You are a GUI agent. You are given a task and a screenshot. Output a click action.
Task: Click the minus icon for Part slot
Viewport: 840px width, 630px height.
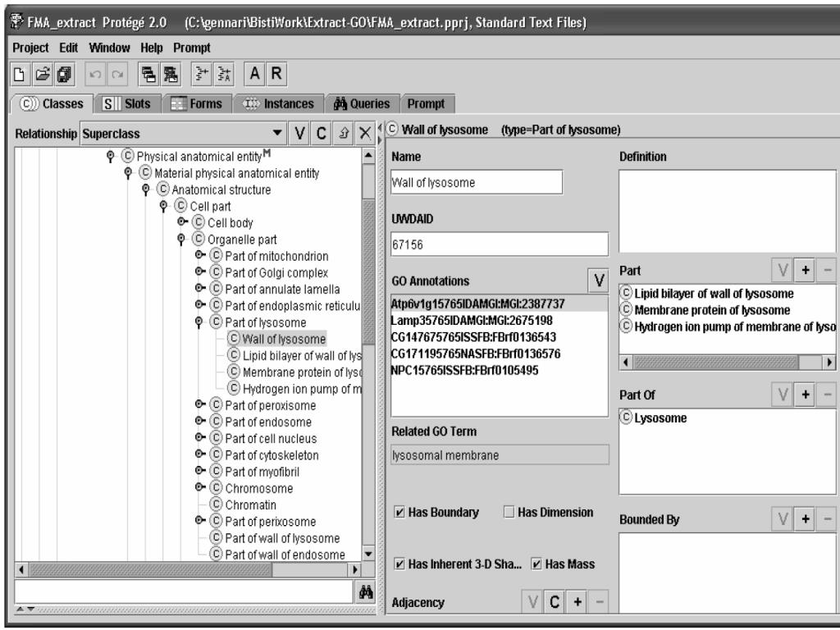tap(827, 270)
